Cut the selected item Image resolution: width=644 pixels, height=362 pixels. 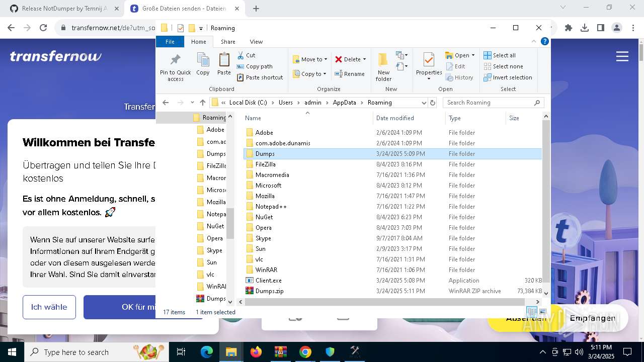click(x=247, y=55)
